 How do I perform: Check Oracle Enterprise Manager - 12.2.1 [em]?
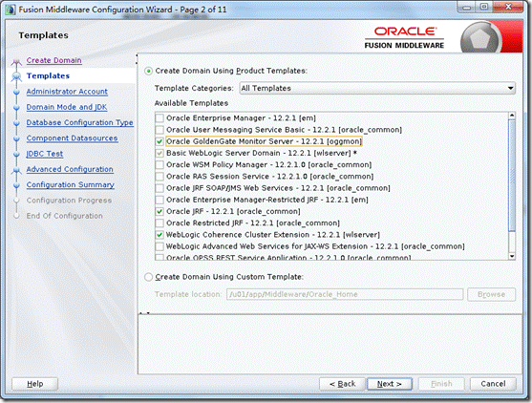pos(160,118)
